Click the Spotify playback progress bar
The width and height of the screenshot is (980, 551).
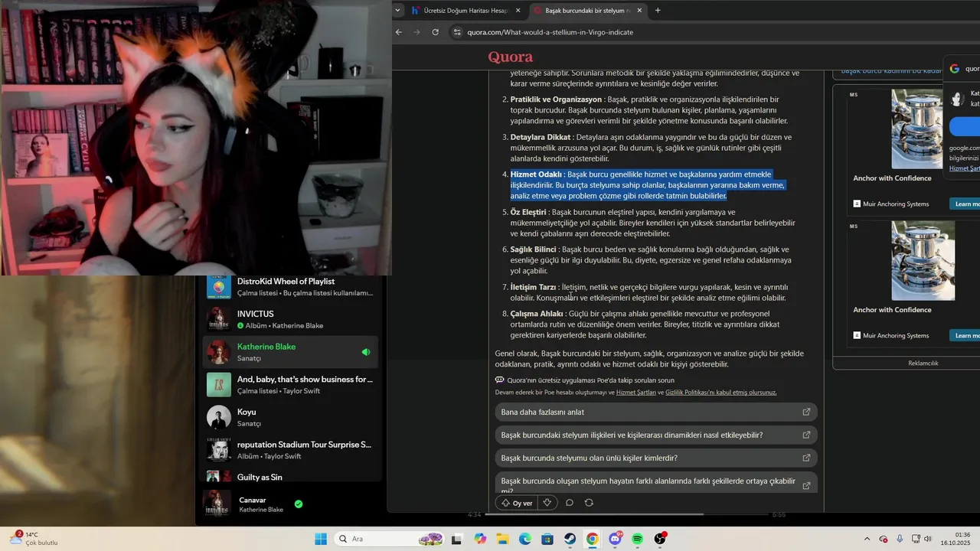pos(628,514)
